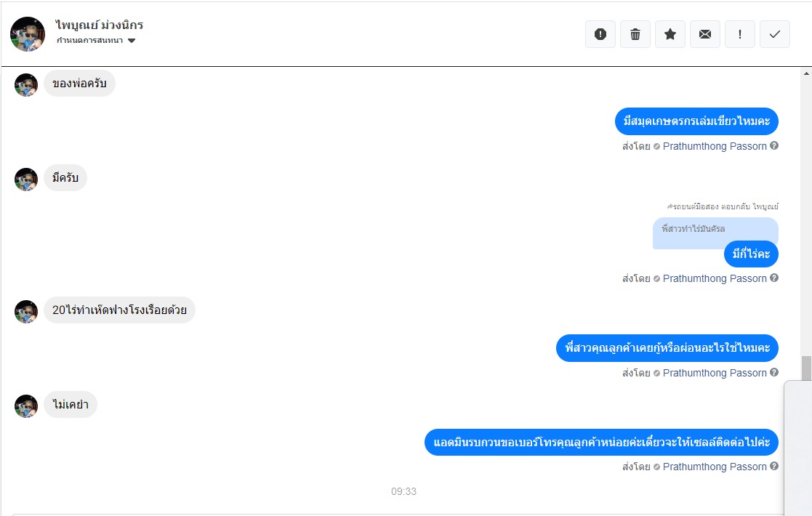
Task: Click the chat scrollbar thumb
Action: tap(806, 368)
